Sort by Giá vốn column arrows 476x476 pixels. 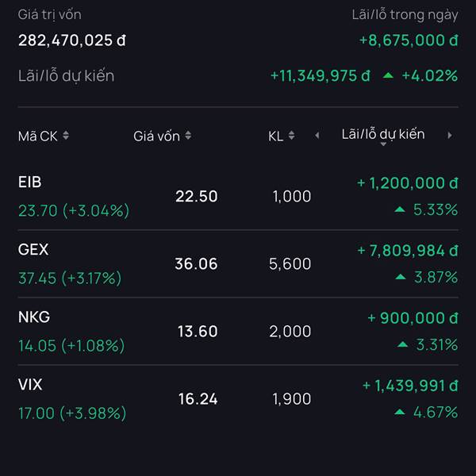[x=188, y=136]
